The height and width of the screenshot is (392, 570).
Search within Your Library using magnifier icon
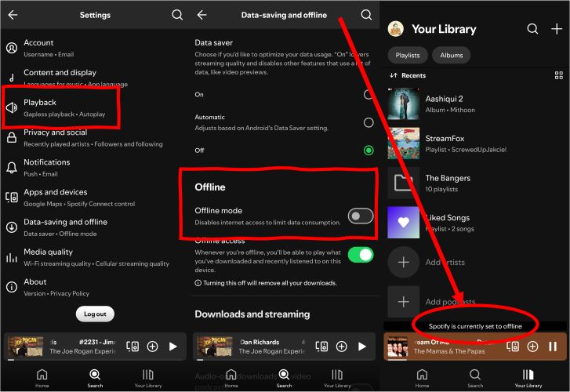point(532,29)
